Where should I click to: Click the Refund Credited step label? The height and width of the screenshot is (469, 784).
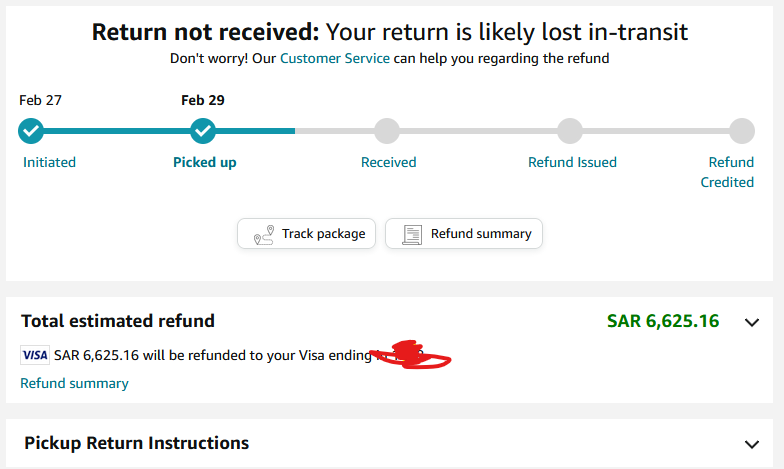coord(728,172)
